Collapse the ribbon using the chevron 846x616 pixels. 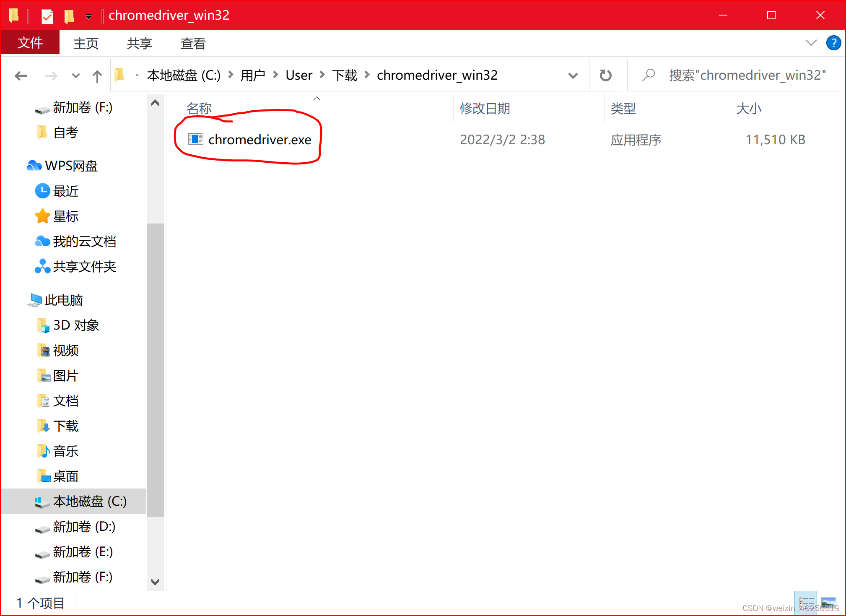[811, 42]
